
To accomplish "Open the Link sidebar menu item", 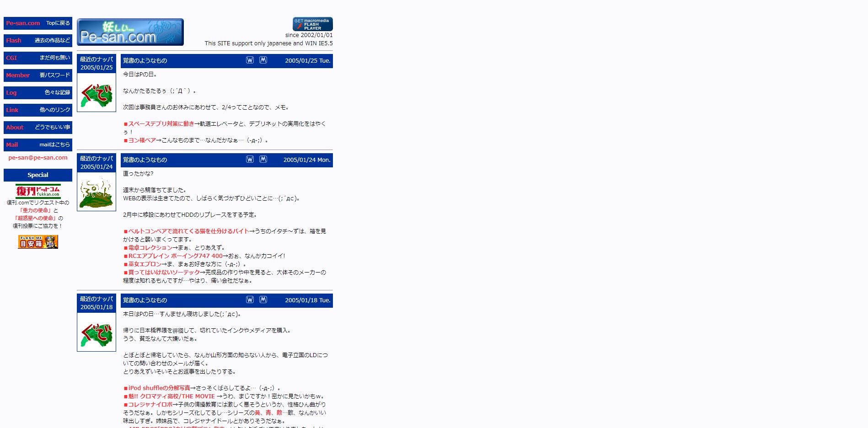I will click(x=38, y=110).
